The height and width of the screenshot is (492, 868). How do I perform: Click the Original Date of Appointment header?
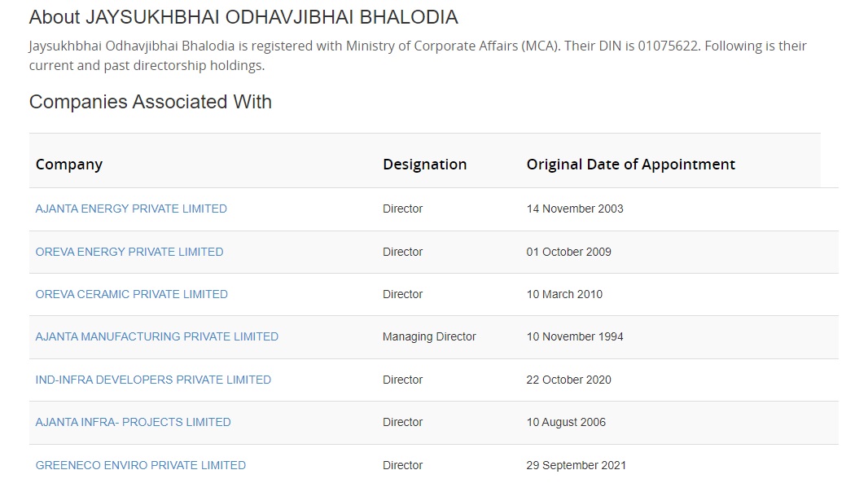pos(630,165)
